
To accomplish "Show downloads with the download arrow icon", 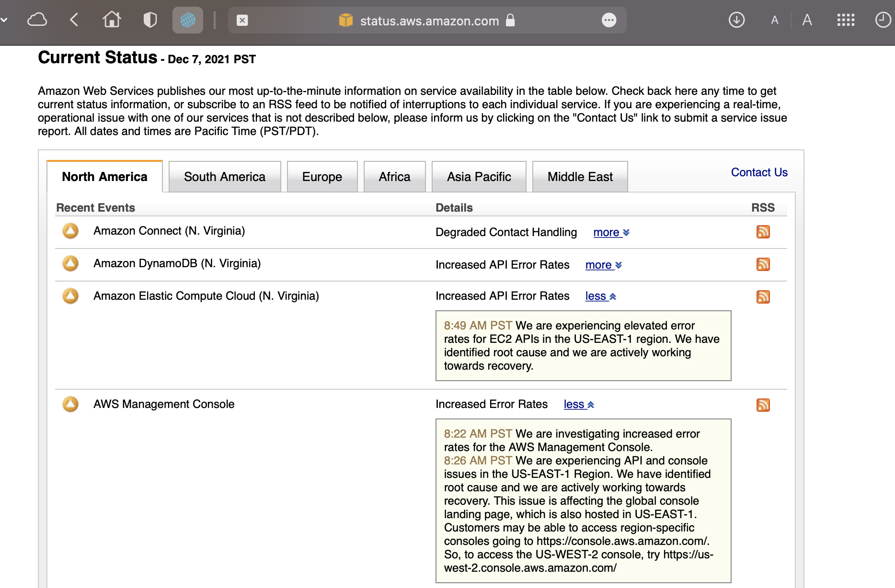I will click(736, 20).
